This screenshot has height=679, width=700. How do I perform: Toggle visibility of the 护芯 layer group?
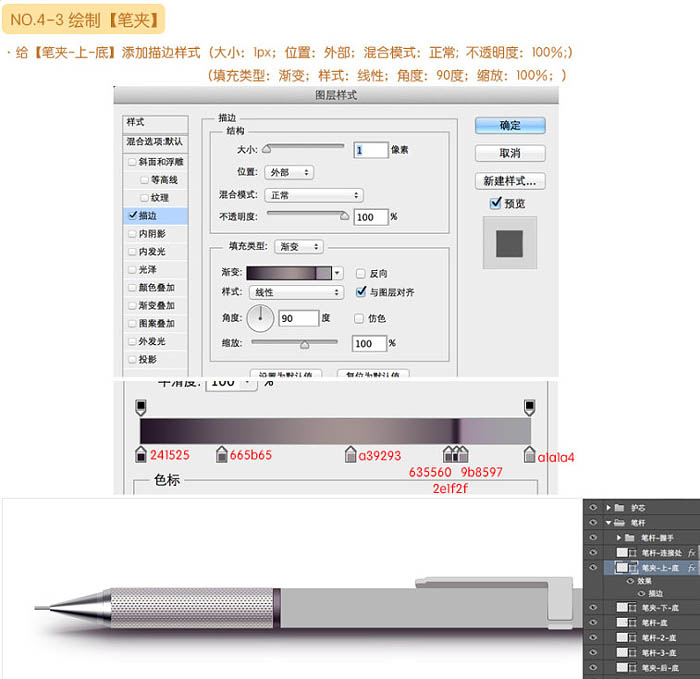(593, 508)
